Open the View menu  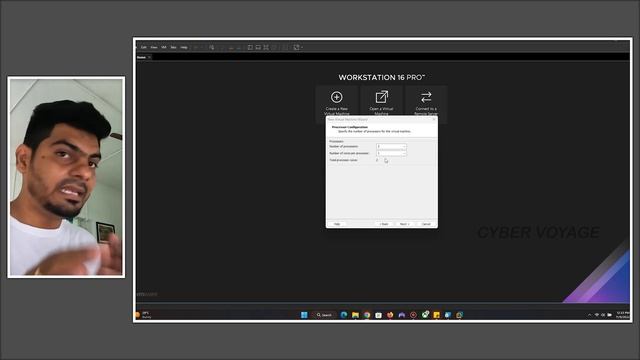coord(154,47)
